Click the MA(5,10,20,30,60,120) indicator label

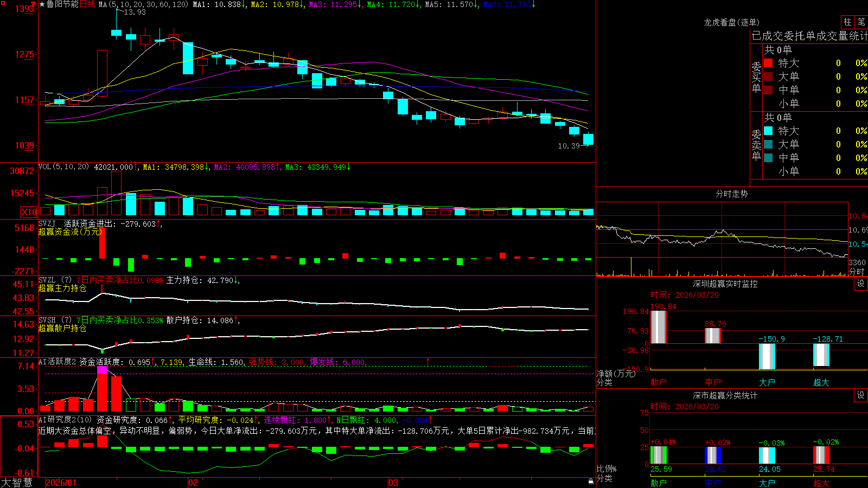143,4
